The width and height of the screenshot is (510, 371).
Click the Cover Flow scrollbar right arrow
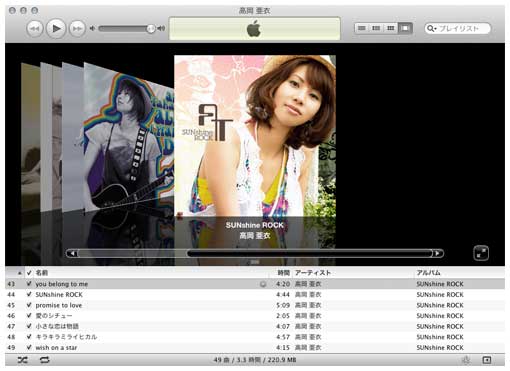(x=437, y=254)
